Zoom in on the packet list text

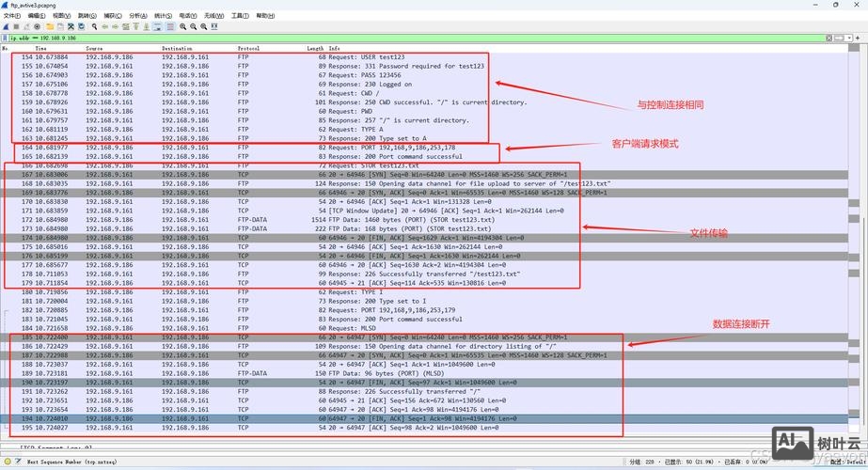click(x=182, y=26)
